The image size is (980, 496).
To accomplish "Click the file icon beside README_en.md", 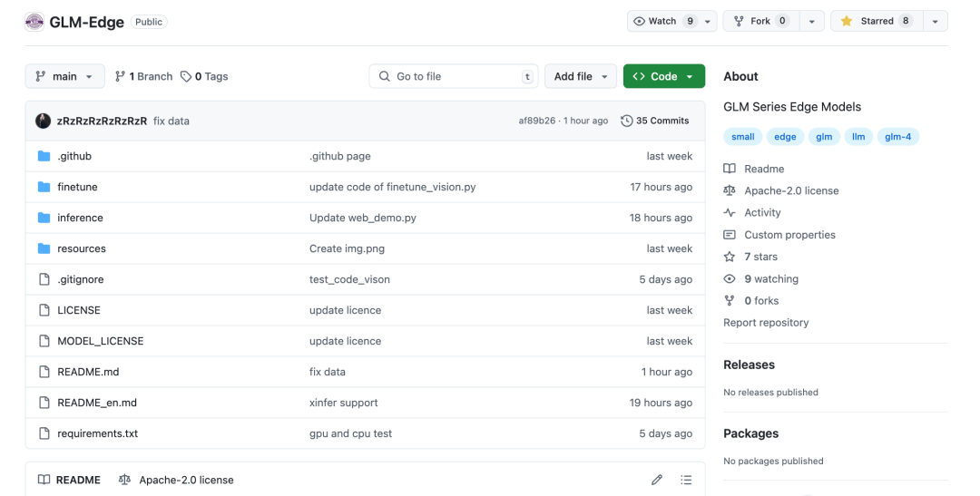I will [x=44, y=403].
